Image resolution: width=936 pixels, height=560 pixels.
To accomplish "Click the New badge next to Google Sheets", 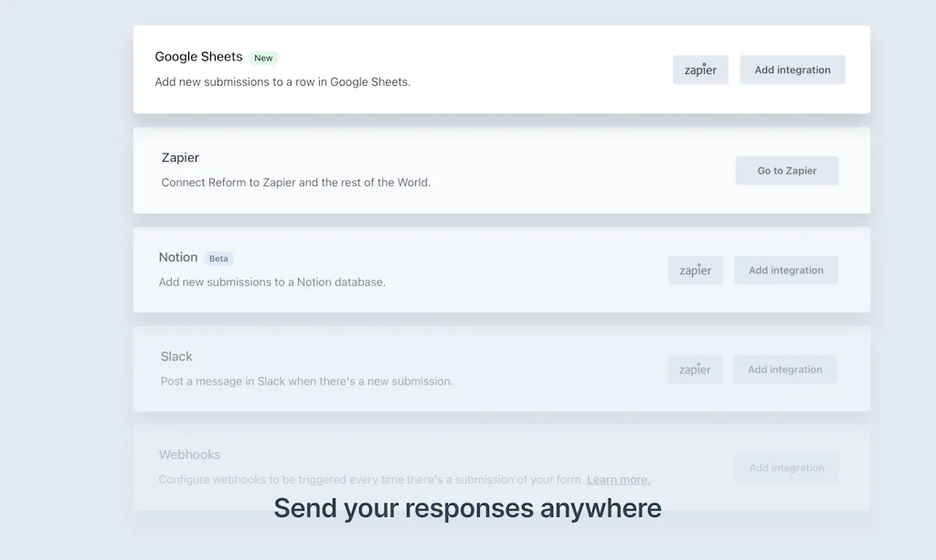I will coord(263,57).
